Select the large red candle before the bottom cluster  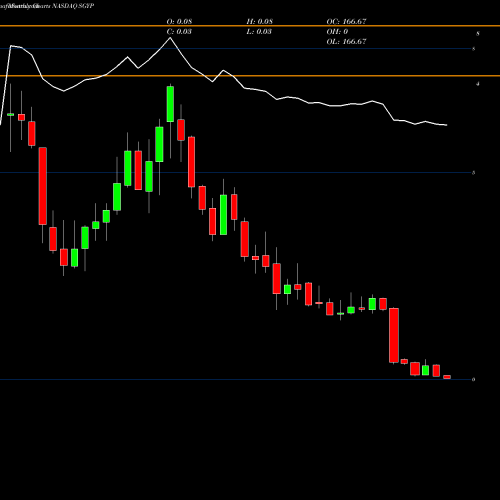click(x=394, y=335)
